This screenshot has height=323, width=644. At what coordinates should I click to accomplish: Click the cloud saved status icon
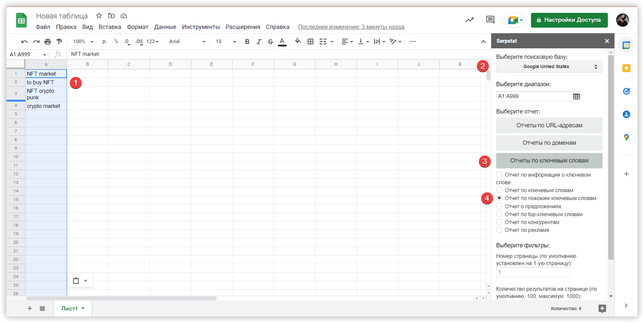(124, 16)
